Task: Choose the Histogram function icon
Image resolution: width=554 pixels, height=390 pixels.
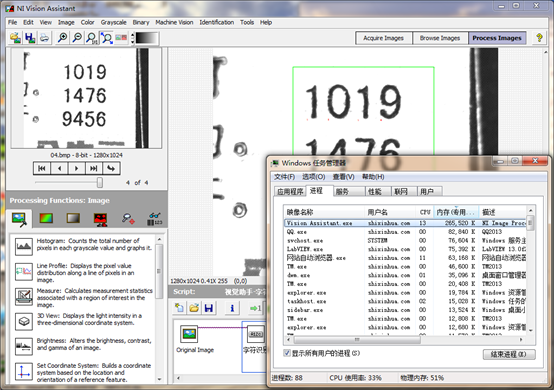Action: 24,246
